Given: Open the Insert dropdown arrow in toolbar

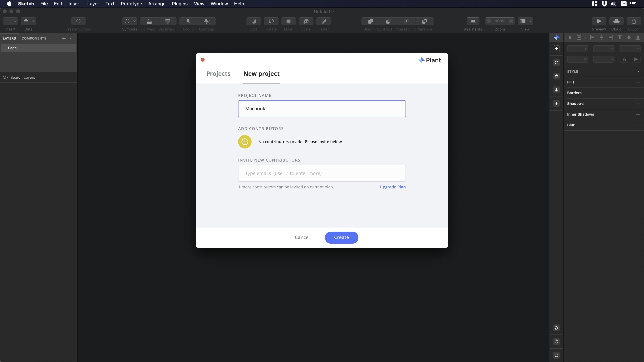Looking at the screenshot, I should point(15,21).
